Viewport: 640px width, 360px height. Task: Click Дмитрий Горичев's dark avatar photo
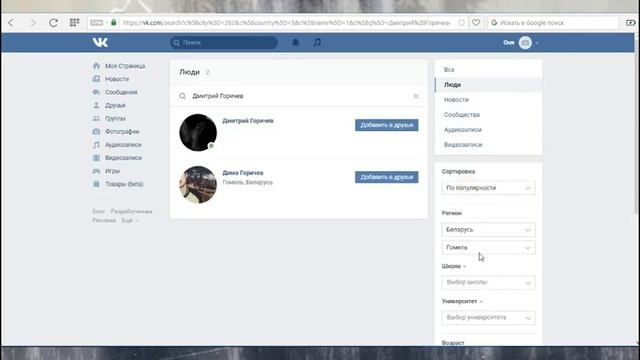point(198,133)
